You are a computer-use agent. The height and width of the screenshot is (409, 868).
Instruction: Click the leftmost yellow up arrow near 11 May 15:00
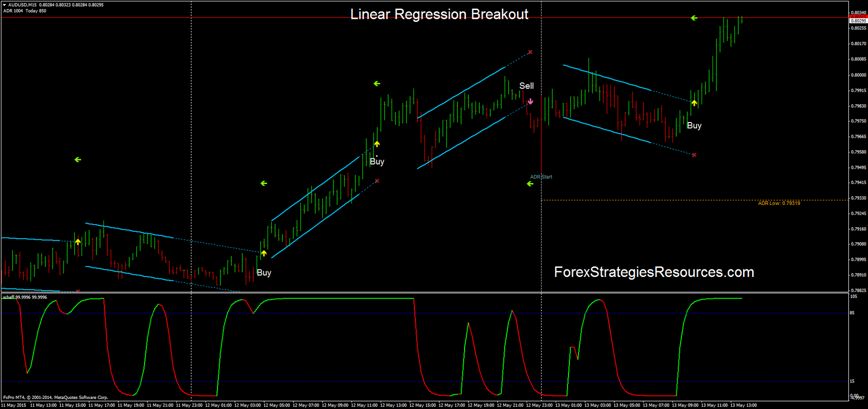pos(78,242)
